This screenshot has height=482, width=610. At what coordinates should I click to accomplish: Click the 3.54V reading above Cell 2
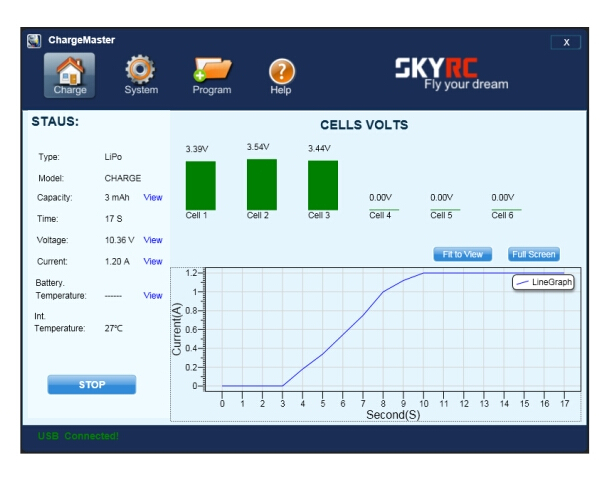258,147
